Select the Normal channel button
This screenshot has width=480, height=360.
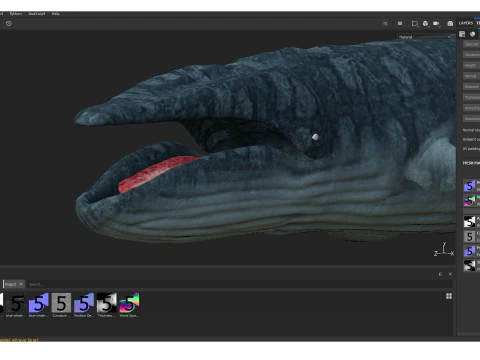click(472, 76)
